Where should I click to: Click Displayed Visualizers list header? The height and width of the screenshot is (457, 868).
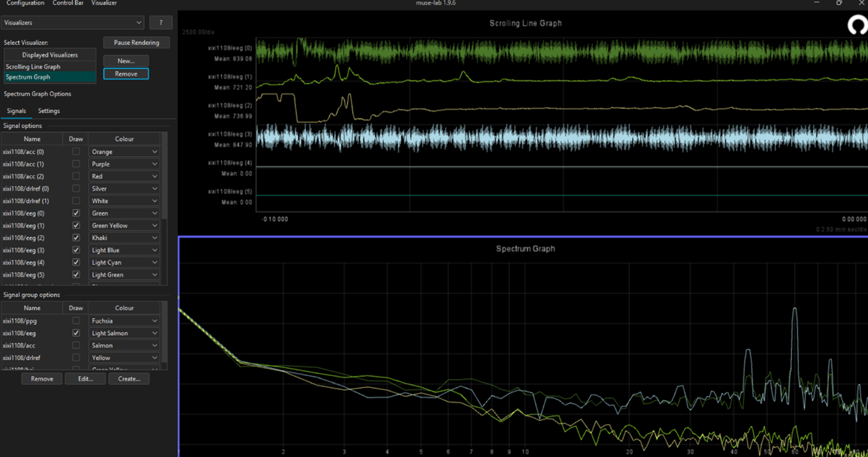(50, 55)
